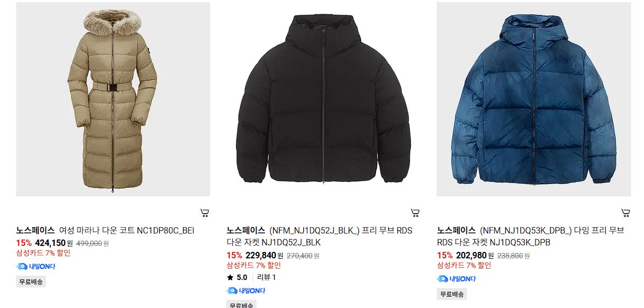Click 무료배송 tag under blue jacket

click(x=452, y=294)
